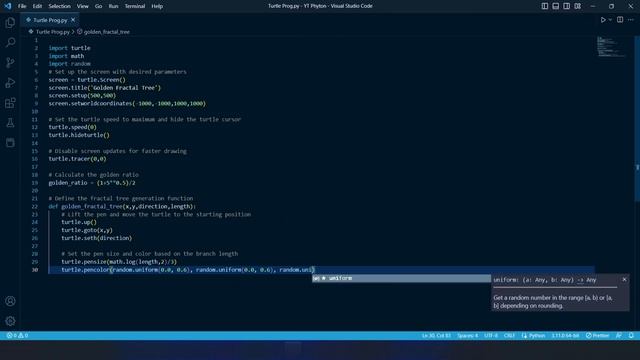640x360 pixels.
Task: Click on turtle.speed(0) line
Action: [x=73, y=127]
